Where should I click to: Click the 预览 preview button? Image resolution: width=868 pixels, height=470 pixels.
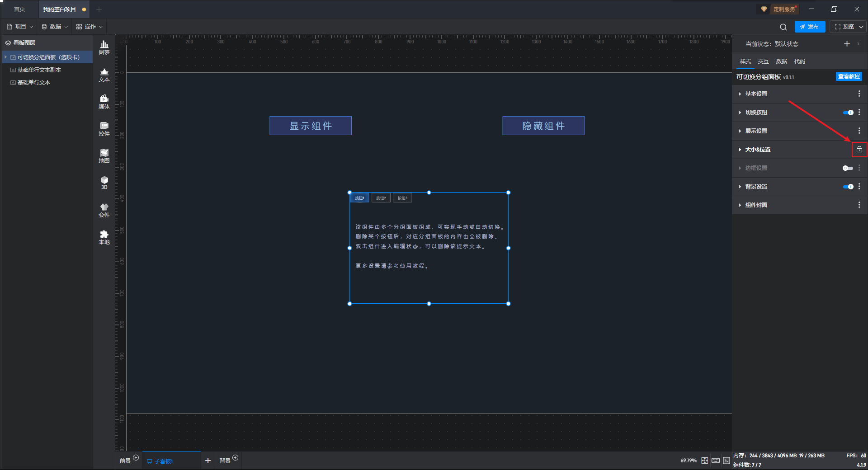[x=844, y=27]
